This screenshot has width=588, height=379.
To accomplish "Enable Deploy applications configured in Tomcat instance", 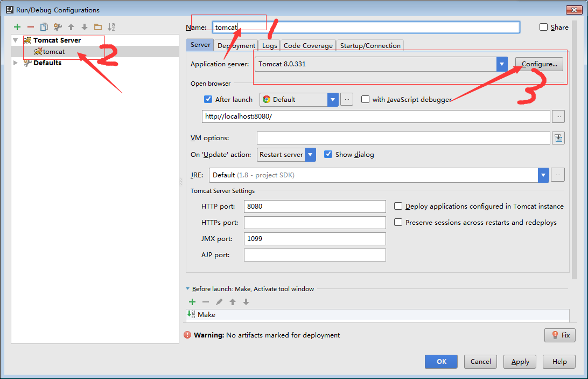I will [398, 206].
